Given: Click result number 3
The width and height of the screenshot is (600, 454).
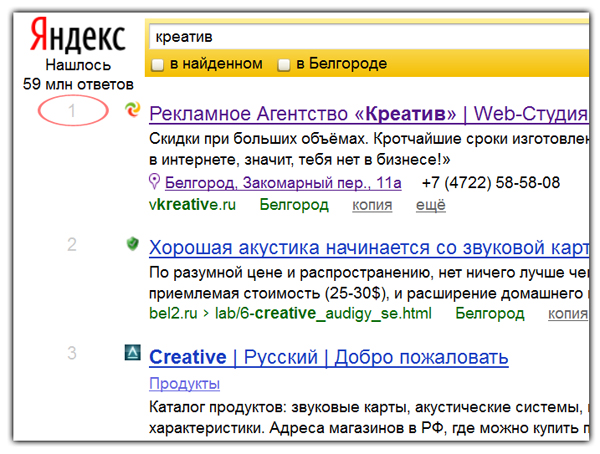Looking at the screenshot, I should tap(72, 353).
